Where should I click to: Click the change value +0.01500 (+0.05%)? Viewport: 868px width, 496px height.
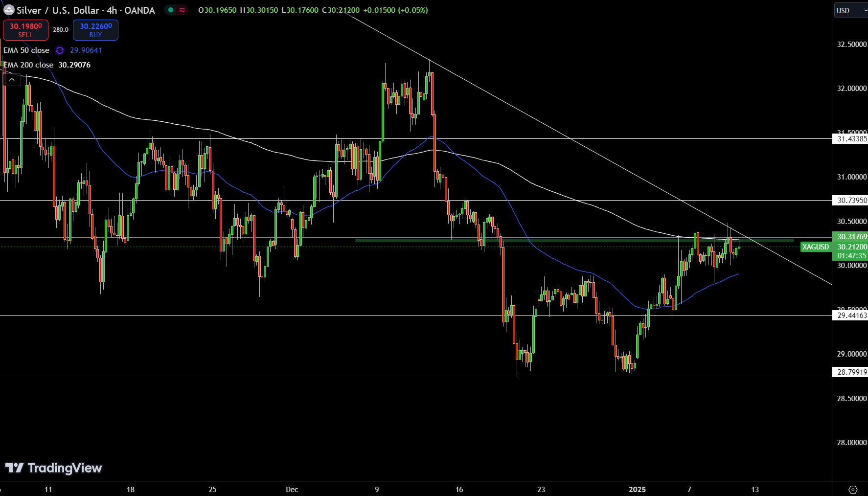(395, 10)
